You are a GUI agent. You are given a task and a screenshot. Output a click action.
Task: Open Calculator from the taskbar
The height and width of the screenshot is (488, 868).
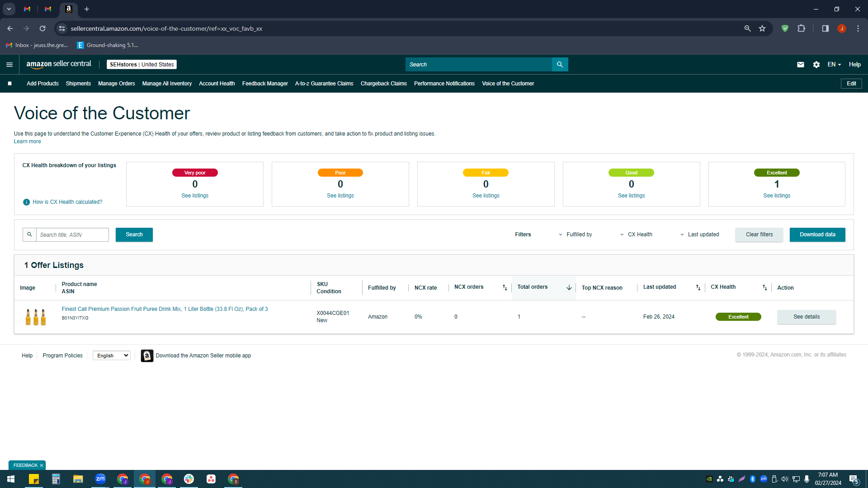coord(56,479)
